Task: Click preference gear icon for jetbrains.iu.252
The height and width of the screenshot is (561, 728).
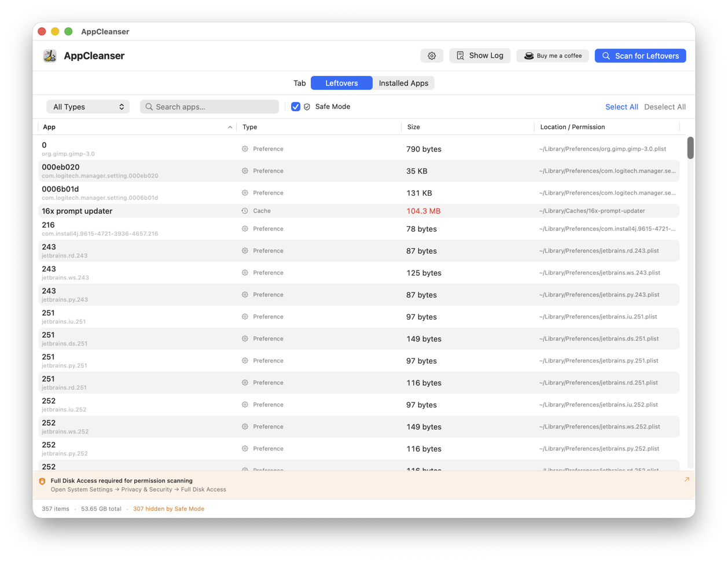Action: click(x=245, y=405)
